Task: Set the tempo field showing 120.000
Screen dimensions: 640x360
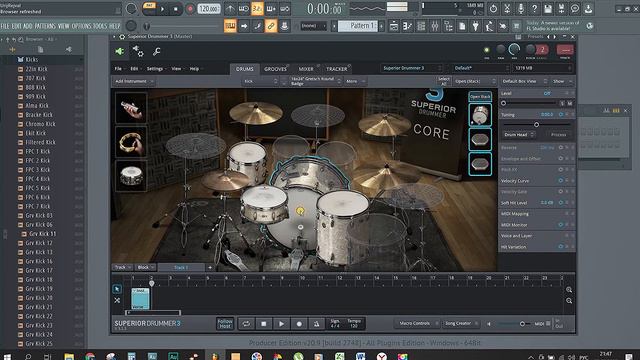Action: (x=209, y=9)
